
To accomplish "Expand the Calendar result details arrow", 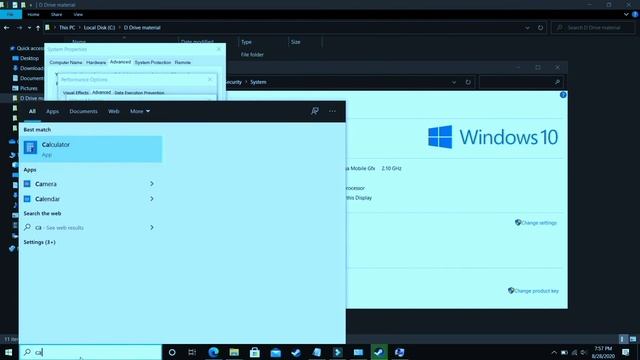I will click(152, 199).
